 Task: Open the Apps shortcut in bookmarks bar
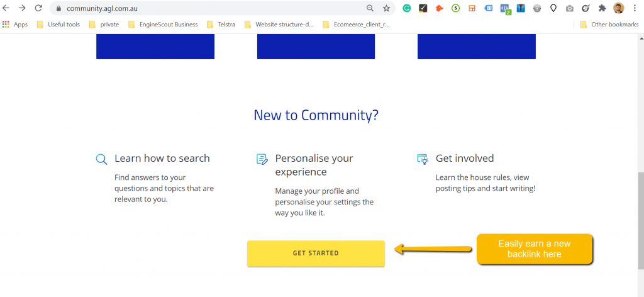click(x=15, y=25)
